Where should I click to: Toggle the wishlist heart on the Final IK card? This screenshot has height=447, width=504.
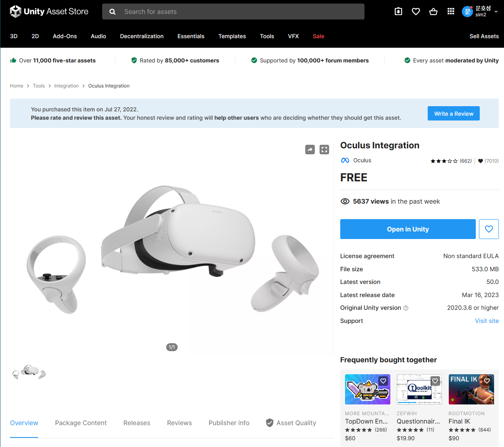[x=487, y=381]
